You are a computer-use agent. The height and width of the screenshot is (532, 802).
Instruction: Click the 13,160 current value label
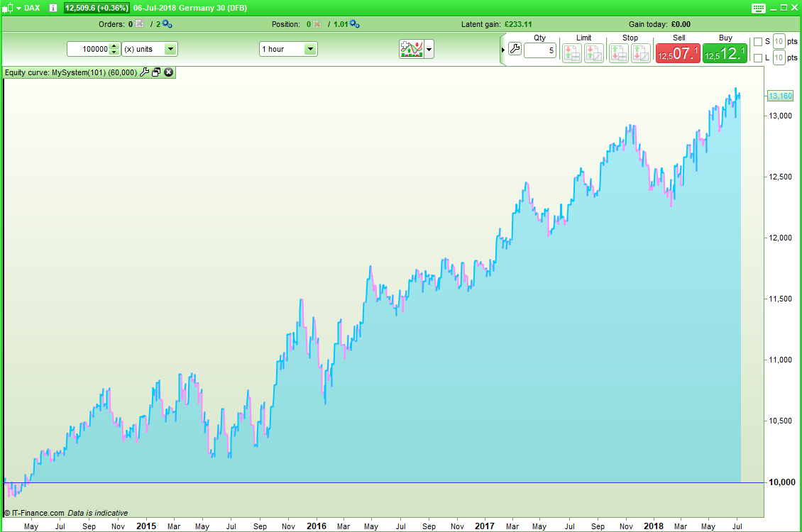pyautogui.click(x=780, y=96)
